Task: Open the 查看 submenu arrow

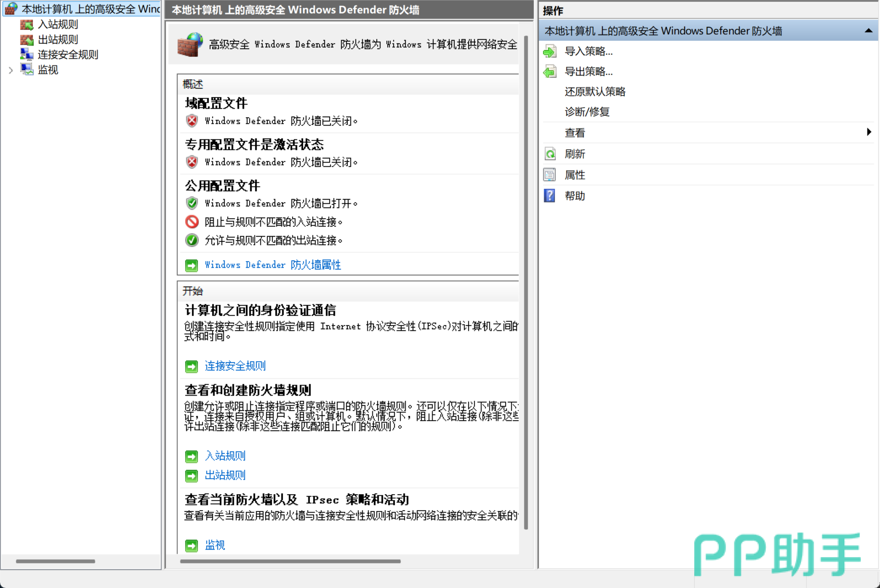Action: click(x=869, y=132)
